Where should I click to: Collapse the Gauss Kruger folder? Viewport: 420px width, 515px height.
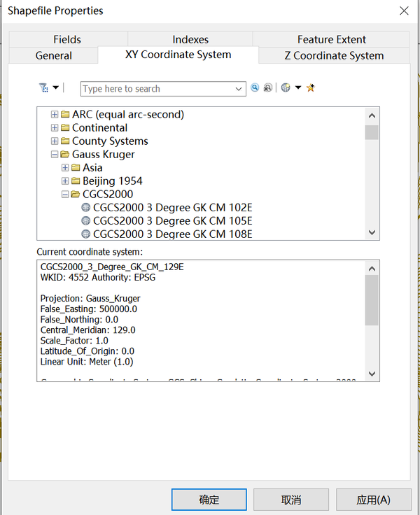[55, 155]
